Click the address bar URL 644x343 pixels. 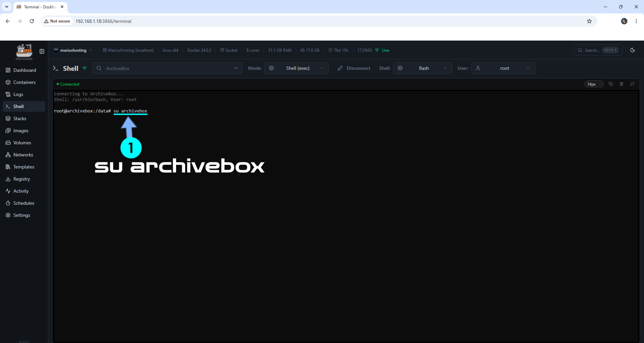[x=103, y=21]
